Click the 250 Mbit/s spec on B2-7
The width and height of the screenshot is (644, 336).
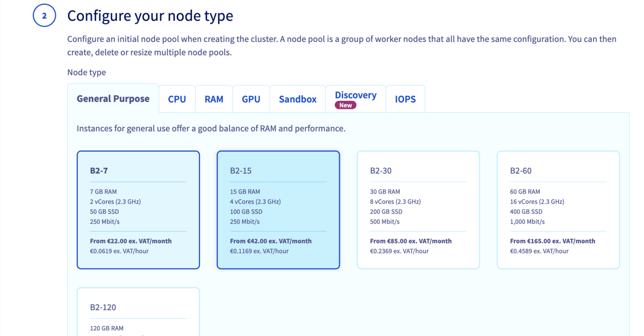coord(101,221)
